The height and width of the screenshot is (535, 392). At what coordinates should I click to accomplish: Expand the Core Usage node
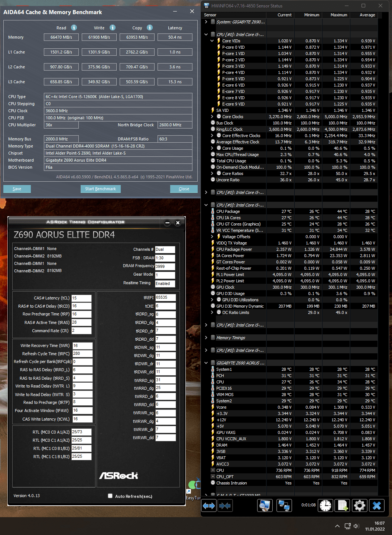212,148
